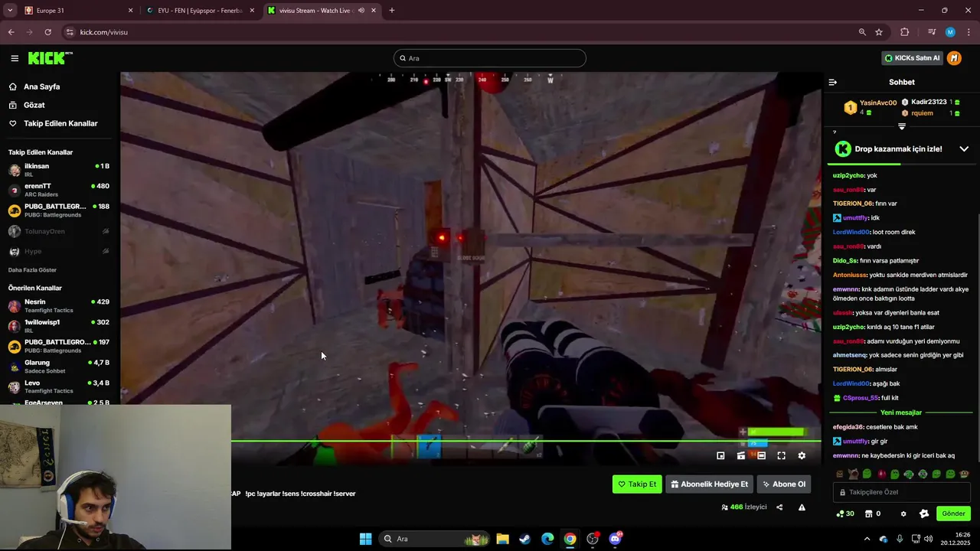Image resolution: width=980 pixels, height=551 pixels.
Task: Switch to the EYU - FEN Eyüpspor tab
Action: (x=200, y=11)
